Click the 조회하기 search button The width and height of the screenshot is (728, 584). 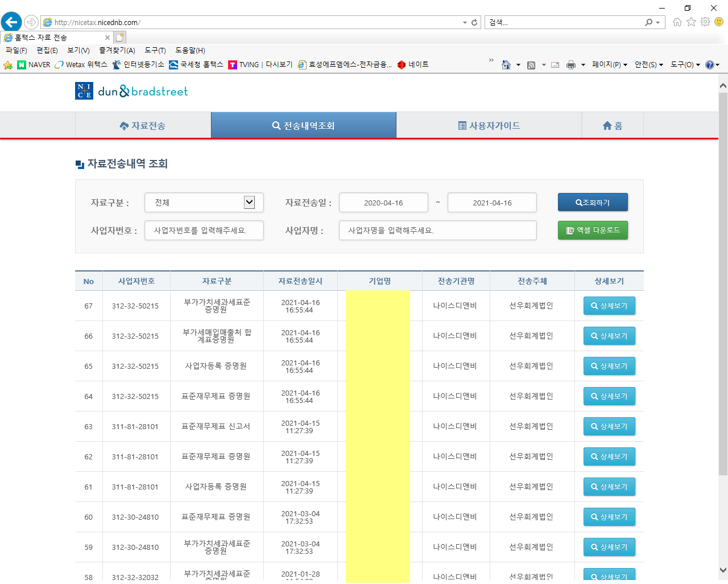pos(593,203)
